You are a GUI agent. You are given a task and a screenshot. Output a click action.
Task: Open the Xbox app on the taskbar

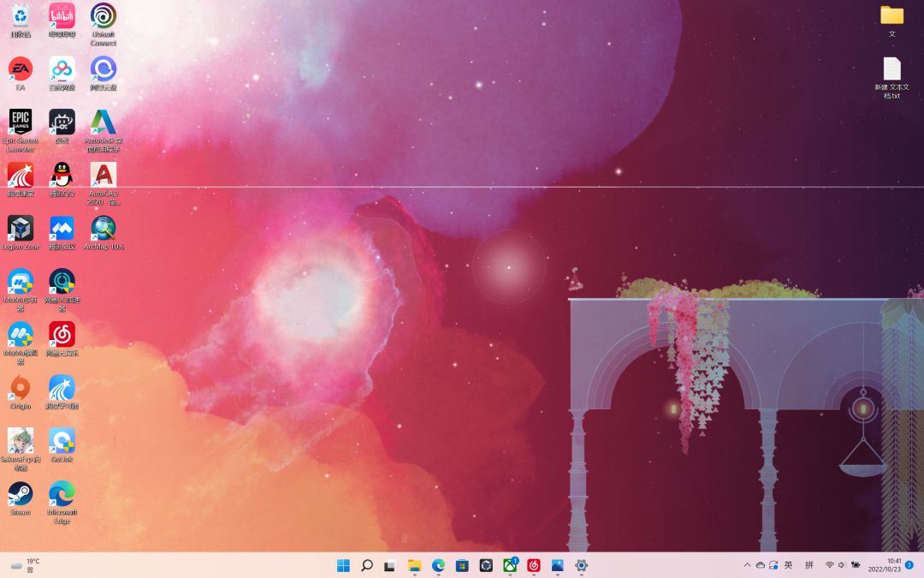(x=510, y=566)
